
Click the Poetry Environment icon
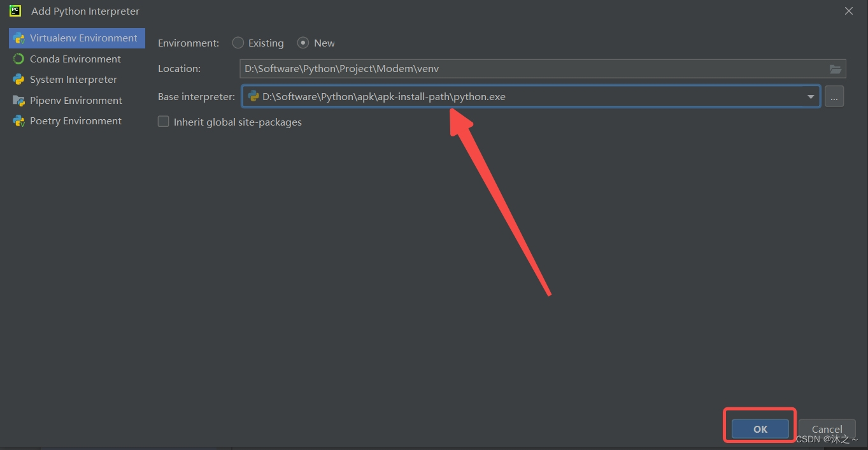[x=18, y=121]
